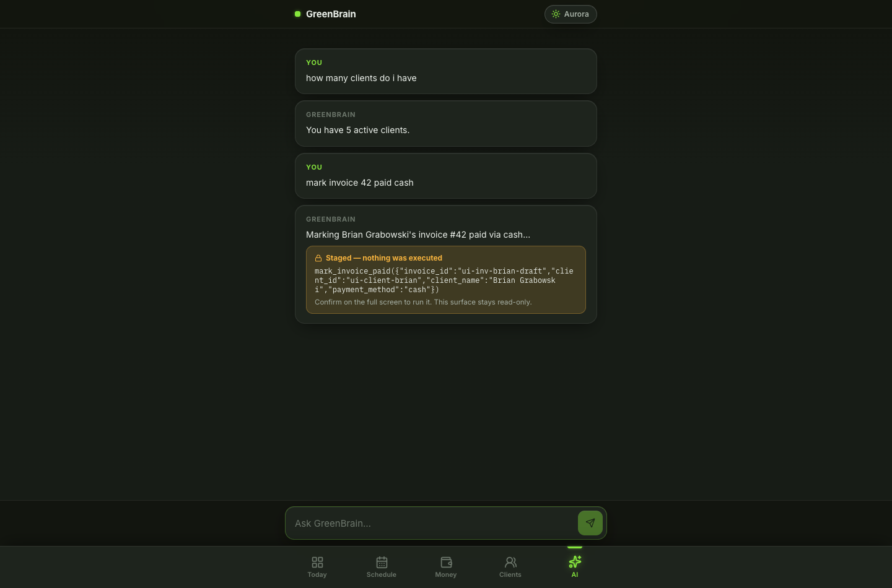892x588 pixels.
Task: Click the GreenBrain logo title
Action: [x=331, y=14]
